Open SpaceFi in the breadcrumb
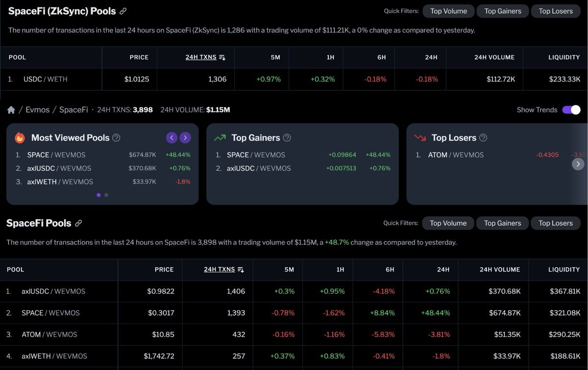Screen dimensions: 588x370 [x=73, y=110]
